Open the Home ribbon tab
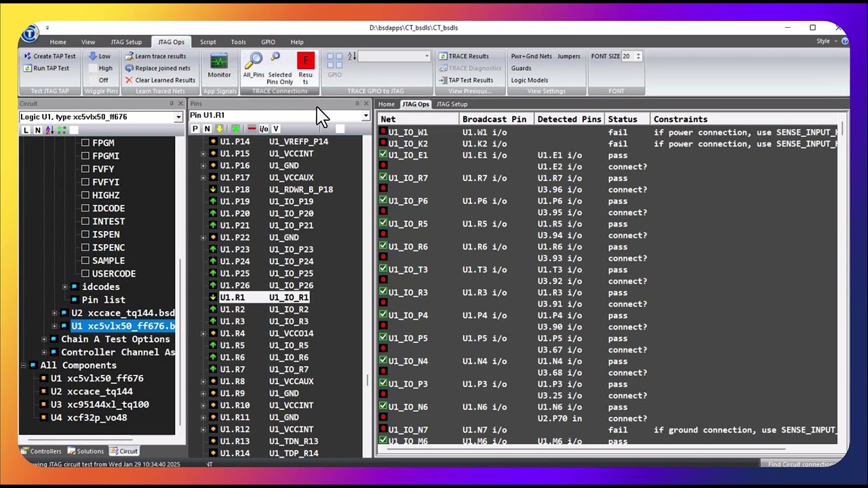Screen dimensions: 868x488 click(x=58, y=42)
